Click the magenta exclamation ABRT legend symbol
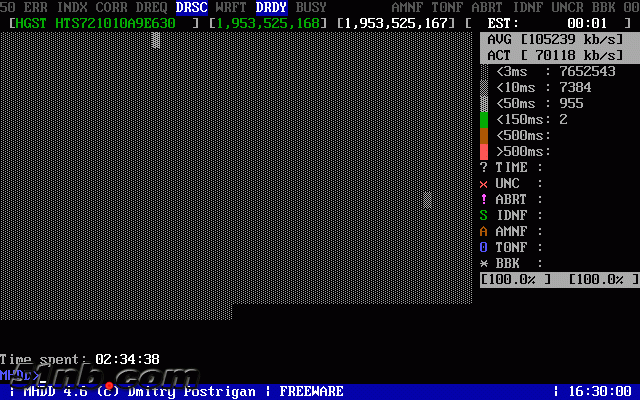 (x=484, y=199)
